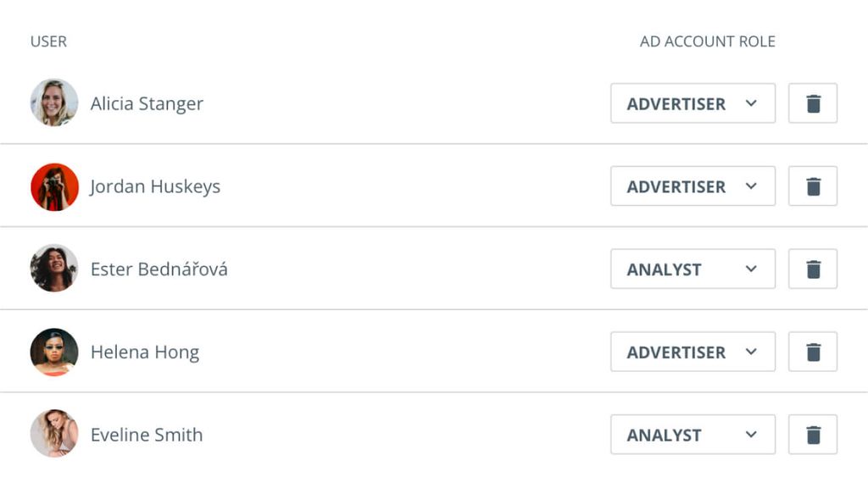Remove Ester Bednářová using the trash icon

pos(813,269)
